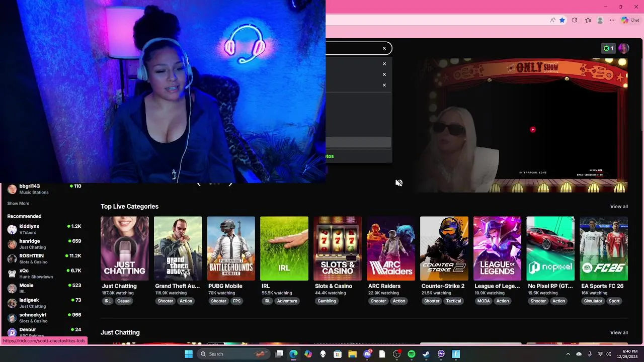Click View all for Just Chatting
Screen dimensions: 644x362
tap(619, 333)
